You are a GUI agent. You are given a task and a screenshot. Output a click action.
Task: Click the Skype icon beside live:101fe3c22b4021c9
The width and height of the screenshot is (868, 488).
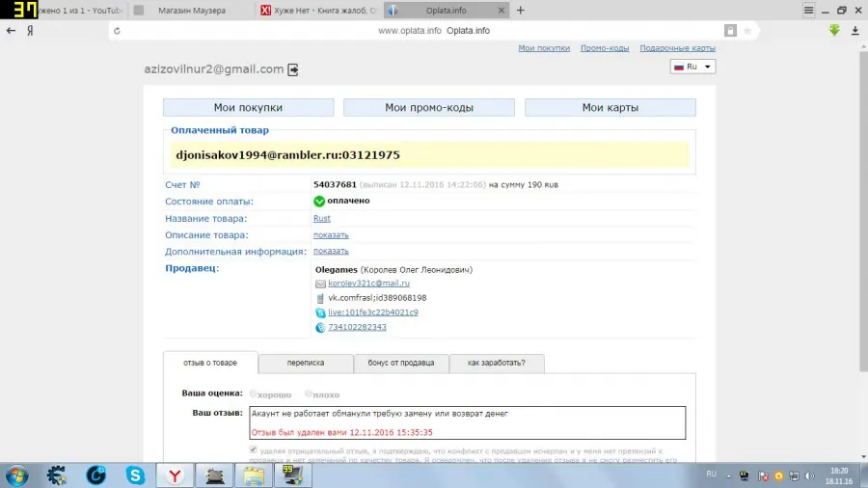[320, 313]
